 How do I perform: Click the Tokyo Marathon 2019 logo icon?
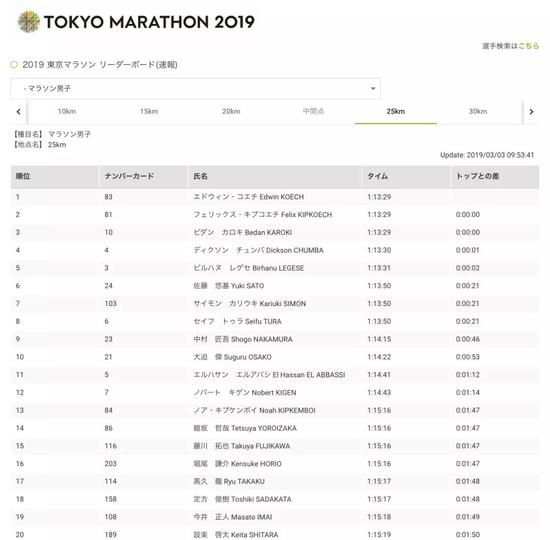tap(29, 22)
